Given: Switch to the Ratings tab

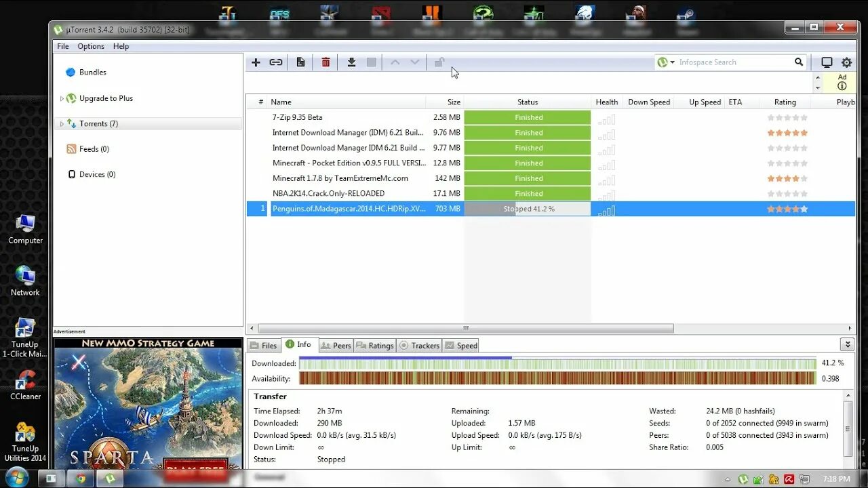Looking at the screenshot, I should 375,346.
